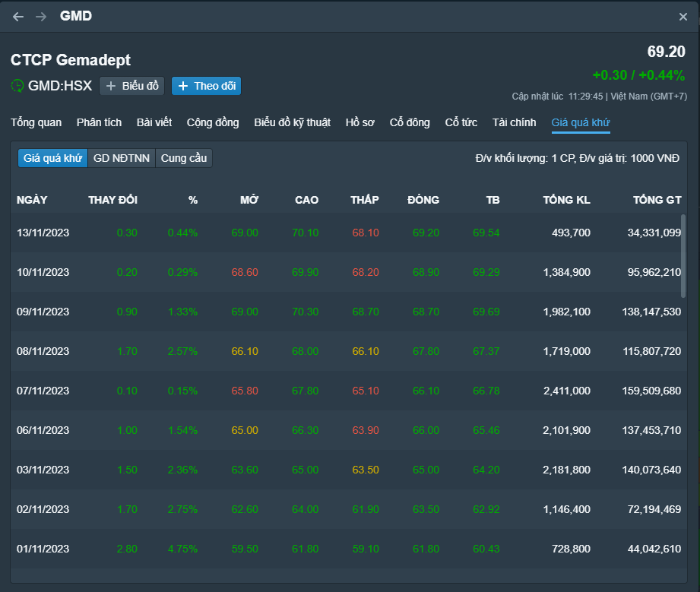Screen dimensions: 700x592
Task: Open the Bài viết tab
Action: click(154, 122)
